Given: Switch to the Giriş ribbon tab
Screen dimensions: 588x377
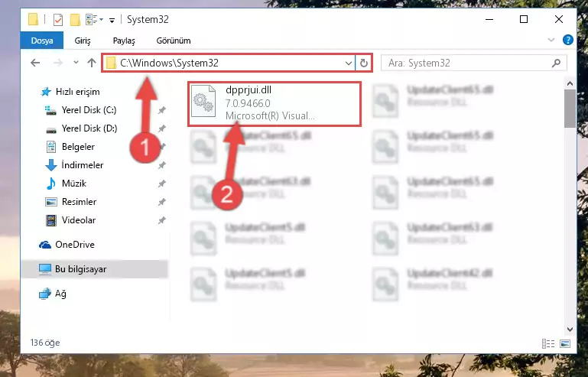Looking at the screenshot, I should click(83, 41).
